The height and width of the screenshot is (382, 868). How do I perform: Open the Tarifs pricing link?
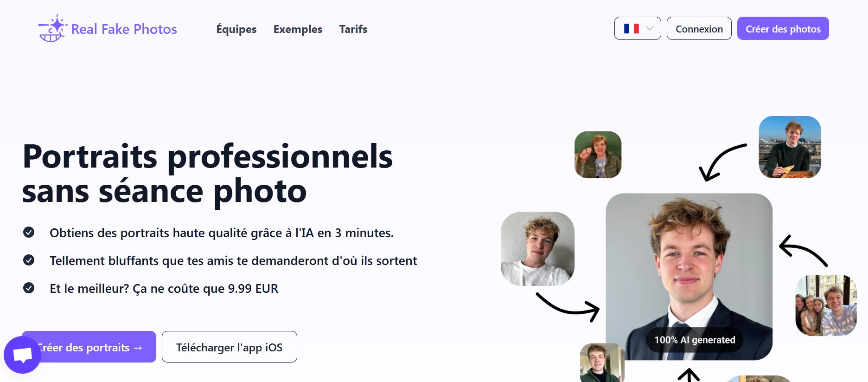[353, 29]
